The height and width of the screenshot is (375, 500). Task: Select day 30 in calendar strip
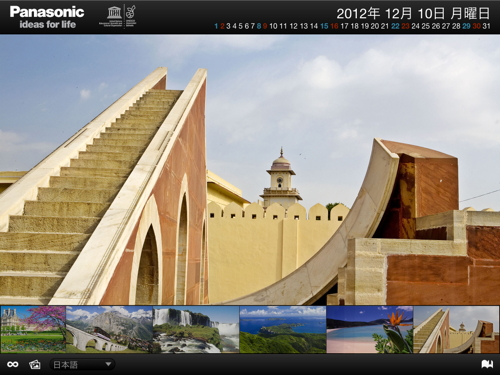[x=476, y=26]
